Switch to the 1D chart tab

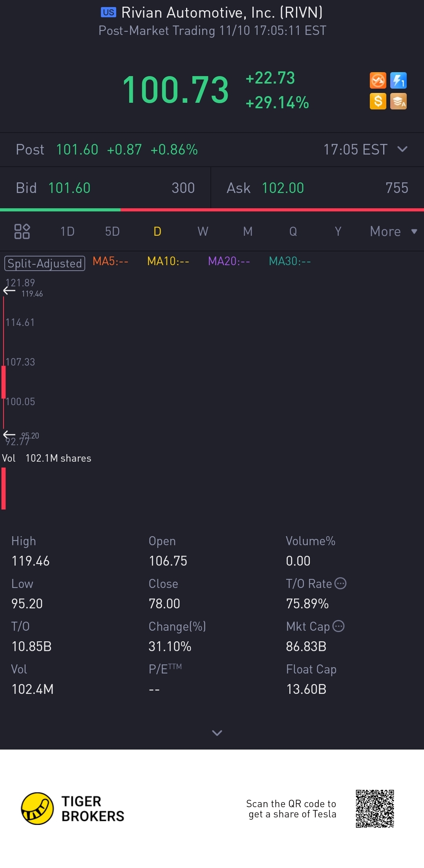point(68,231)
